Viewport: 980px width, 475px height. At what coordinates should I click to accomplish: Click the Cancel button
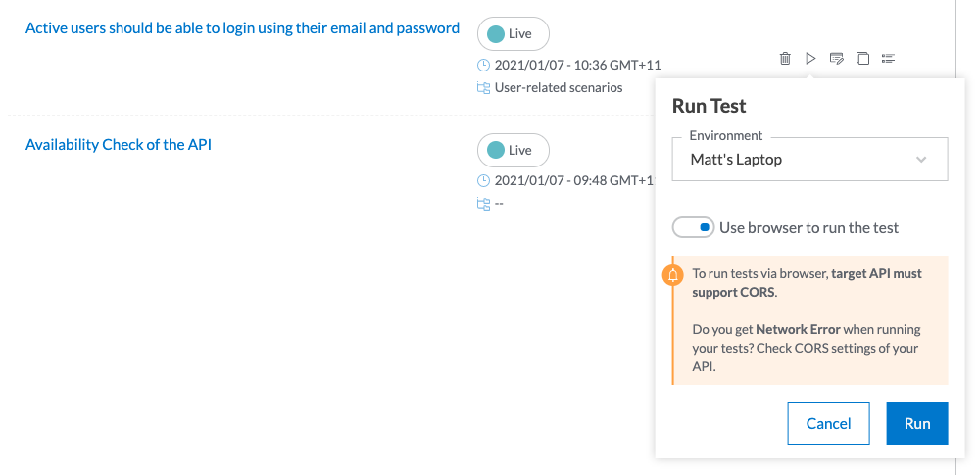[829, 423]
